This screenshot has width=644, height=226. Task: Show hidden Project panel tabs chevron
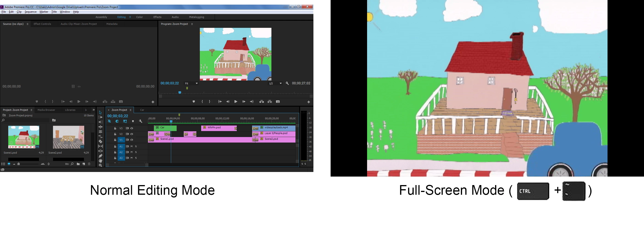(x=94, y=110)
